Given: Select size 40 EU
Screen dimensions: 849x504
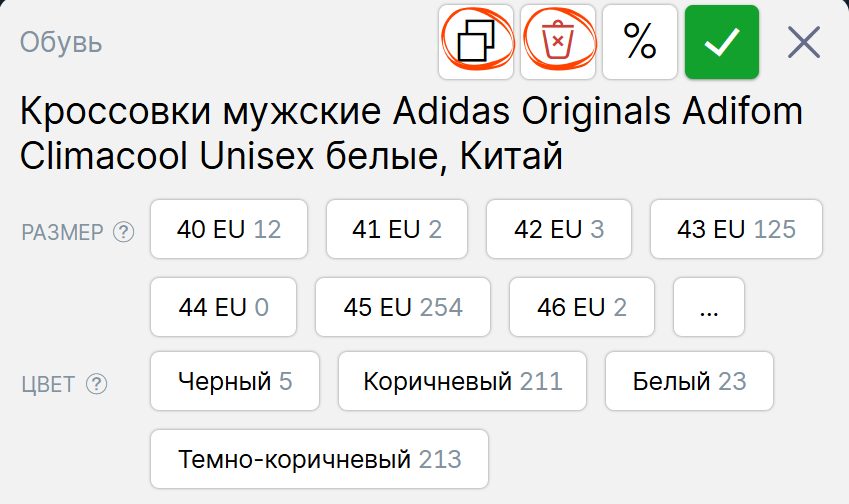Looking at the screenshot, I should pos(229,229).
